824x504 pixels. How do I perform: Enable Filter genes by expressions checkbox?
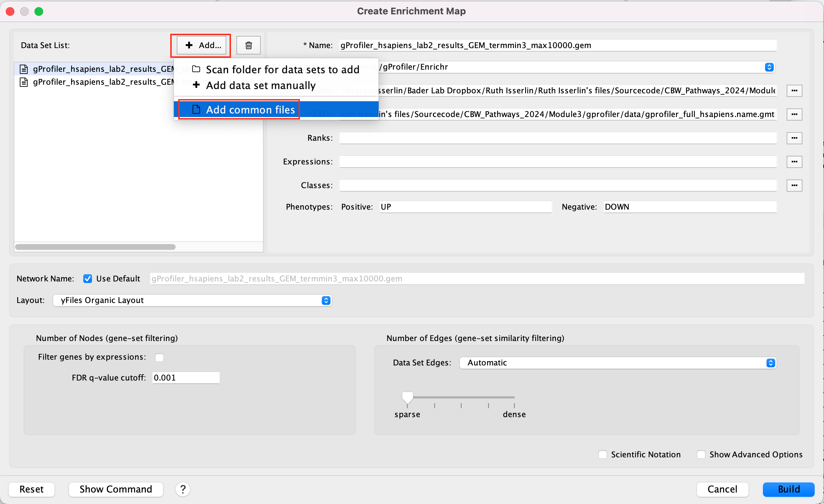point(159,357)
